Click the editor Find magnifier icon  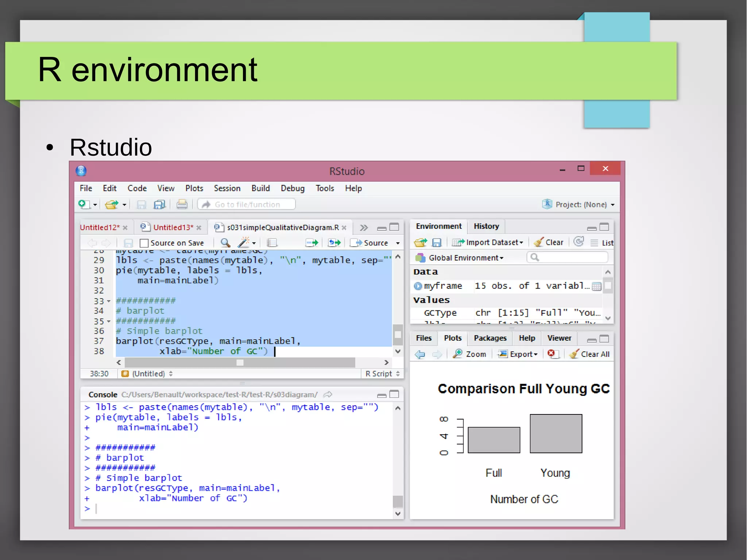tap(225, 243)
